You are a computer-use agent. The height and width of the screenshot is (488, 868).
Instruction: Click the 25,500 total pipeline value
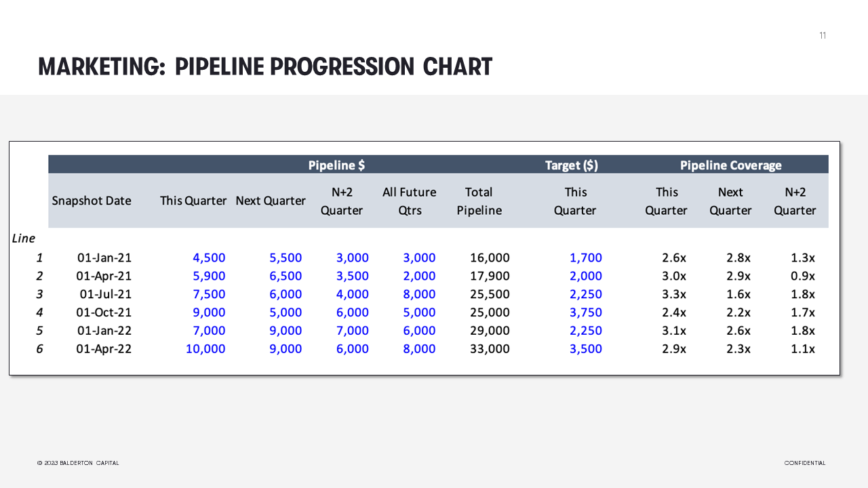coord(490,293)
